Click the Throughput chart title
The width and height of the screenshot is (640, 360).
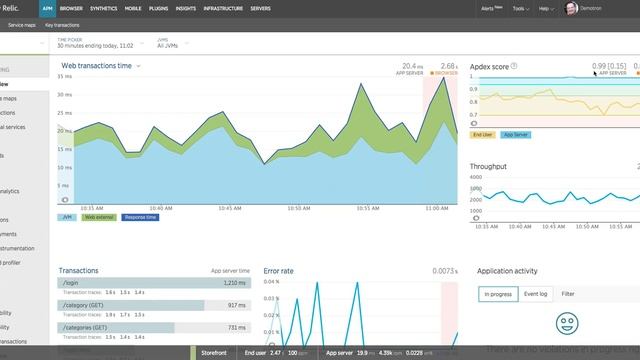(488, 167)
